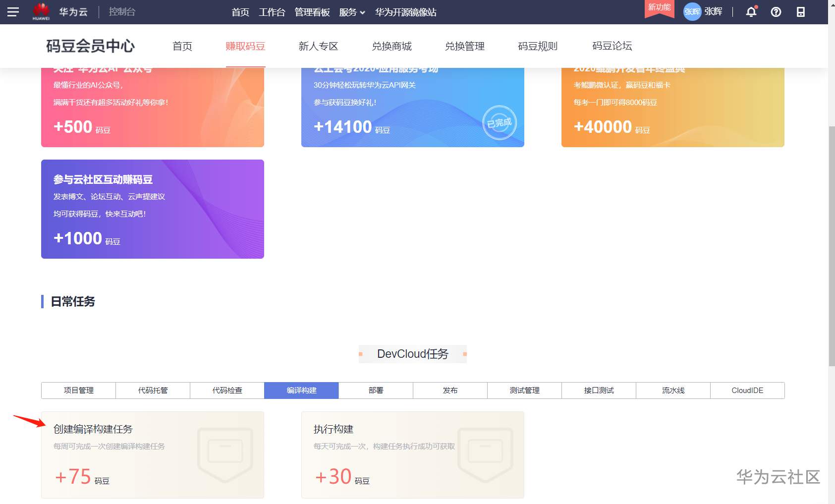Open 华为开源镜像站 link
This screenshot has height=504, width=835.
coord(405,12)
